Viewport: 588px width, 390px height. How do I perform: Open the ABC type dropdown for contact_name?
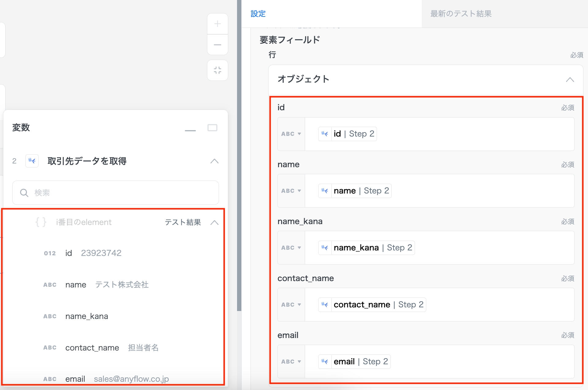[291, 305]
